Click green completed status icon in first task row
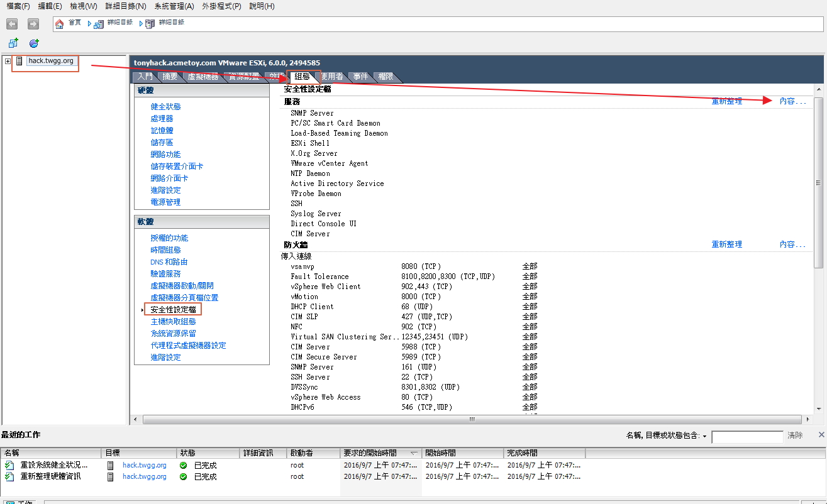This screenshot has height=504, width=827. [x=183, y=465]
